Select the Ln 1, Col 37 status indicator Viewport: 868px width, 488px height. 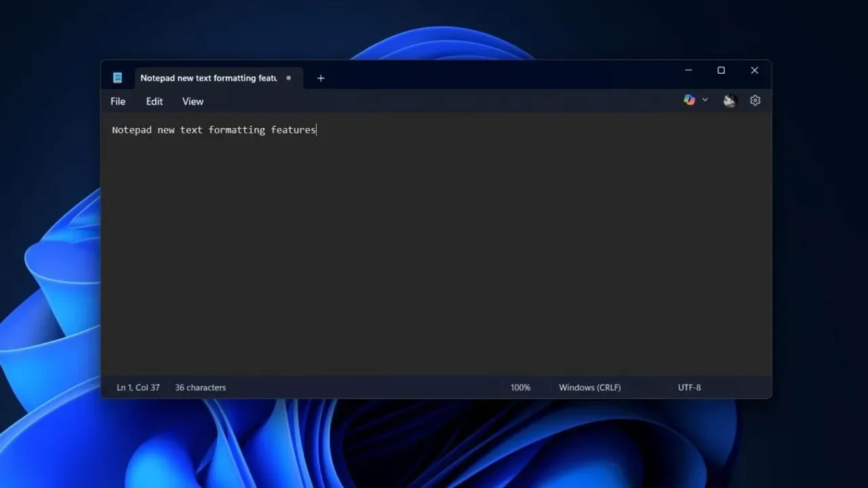click(138, 387)
